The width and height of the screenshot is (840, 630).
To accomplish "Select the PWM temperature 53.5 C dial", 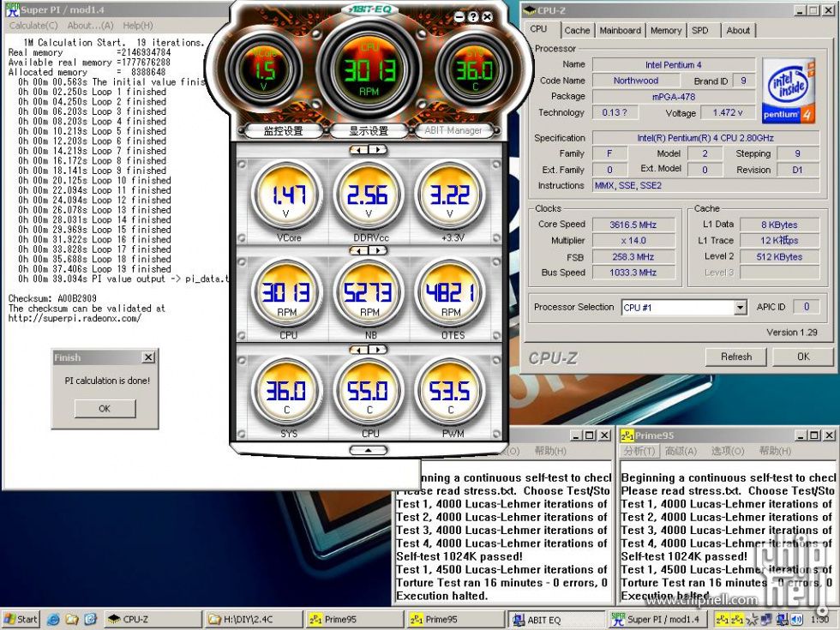I will pos(450,392).
